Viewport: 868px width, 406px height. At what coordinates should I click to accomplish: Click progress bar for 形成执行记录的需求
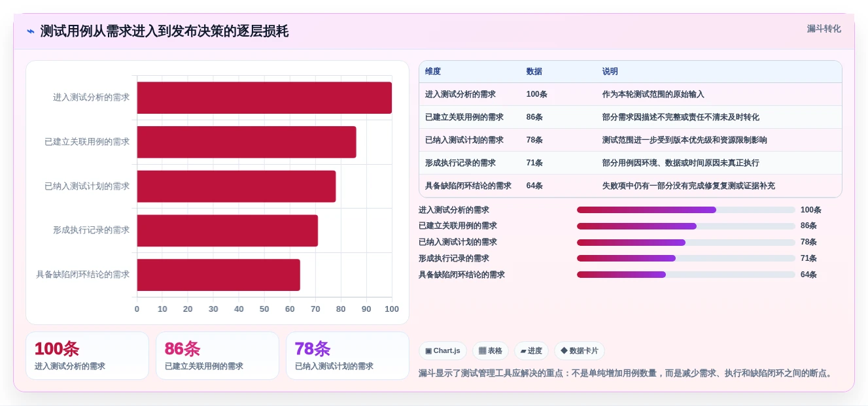click(686, 258)
